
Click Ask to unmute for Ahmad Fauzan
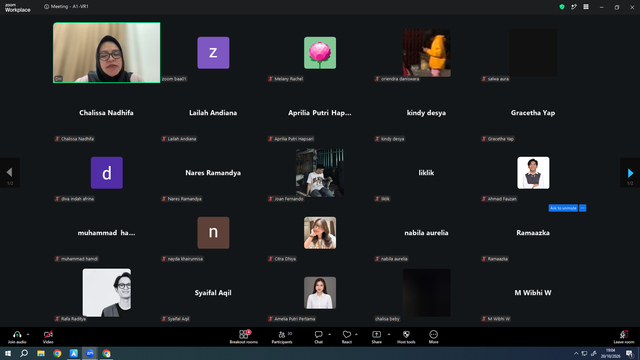pos(563,208)
